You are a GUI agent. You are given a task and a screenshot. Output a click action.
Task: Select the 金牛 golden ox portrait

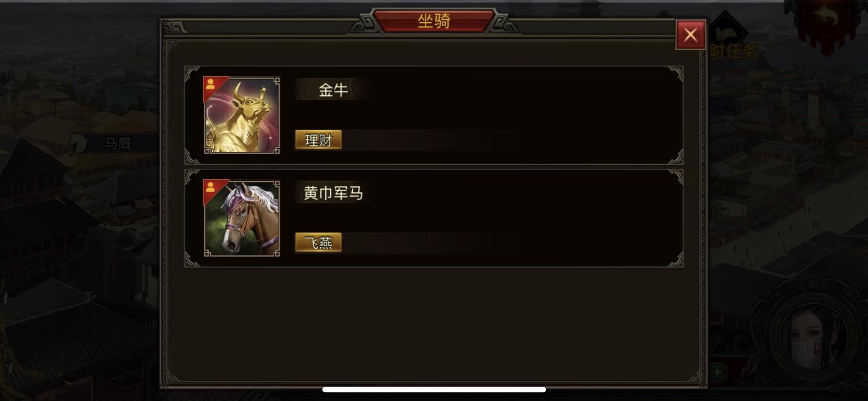[242, 115]
